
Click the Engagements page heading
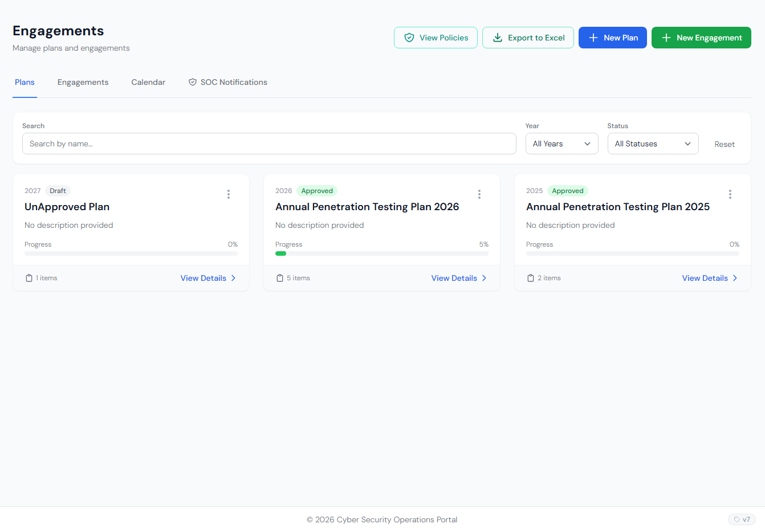tap(58, 31)
